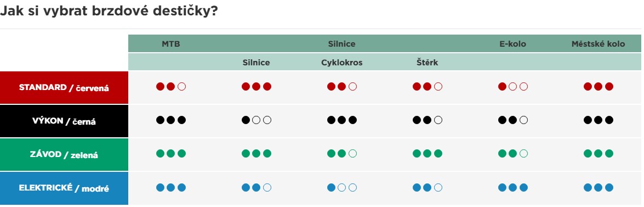Image resolution: width=644 pixels, height=207 pixels.
Task: Click green rating dots for ZÁVOD Městské kolo
Action: click(598, 154)
